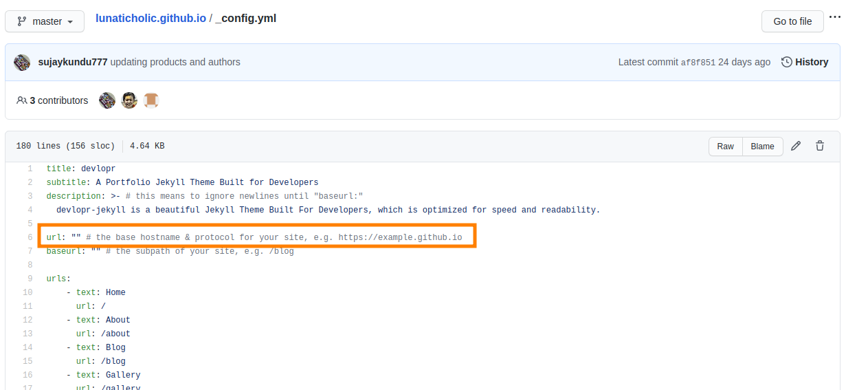The width and height of the screenshot is (868, 390).
Task: Click line number 9
Action: click(x=30, y=279)
